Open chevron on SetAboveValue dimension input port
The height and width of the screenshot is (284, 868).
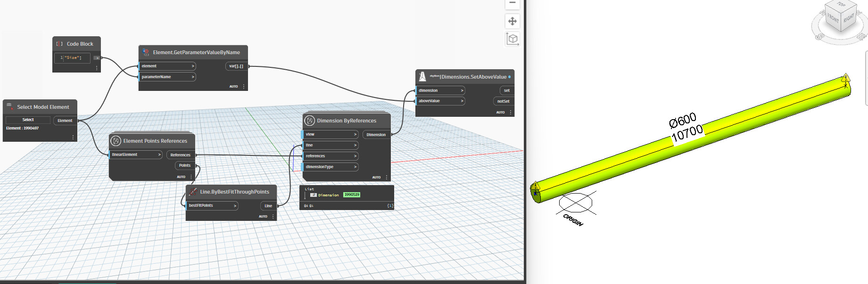point(462,90)
